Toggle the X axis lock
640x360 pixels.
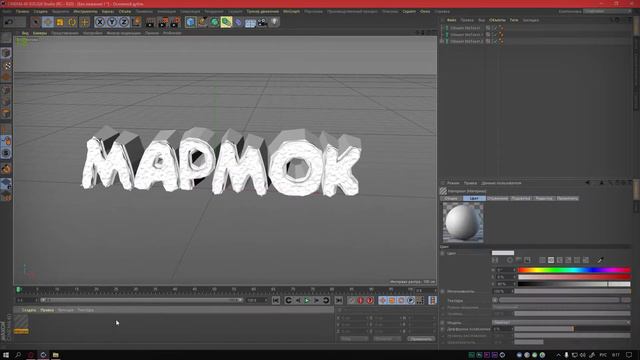[x=100, y=22]
